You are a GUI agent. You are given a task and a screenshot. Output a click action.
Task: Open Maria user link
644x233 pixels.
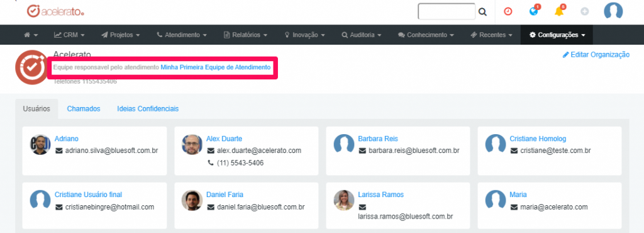coord(518,195)
